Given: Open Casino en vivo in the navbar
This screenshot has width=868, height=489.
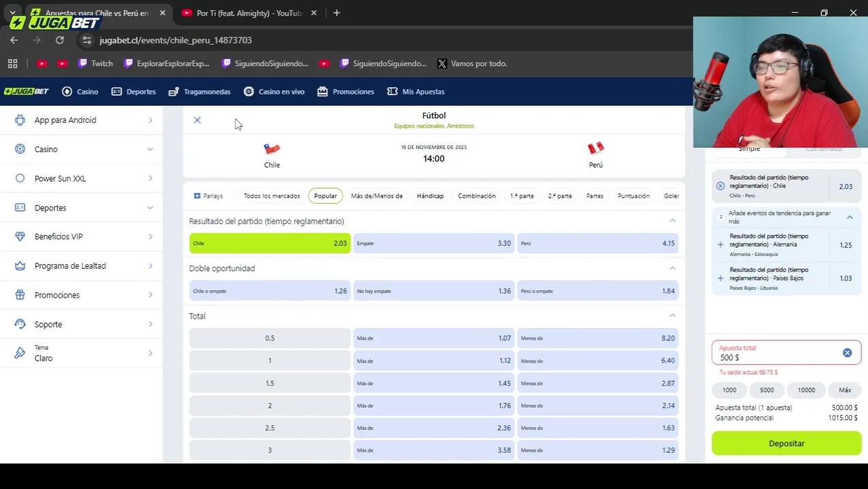Looking at the screenshot, I should pos(274,92).
